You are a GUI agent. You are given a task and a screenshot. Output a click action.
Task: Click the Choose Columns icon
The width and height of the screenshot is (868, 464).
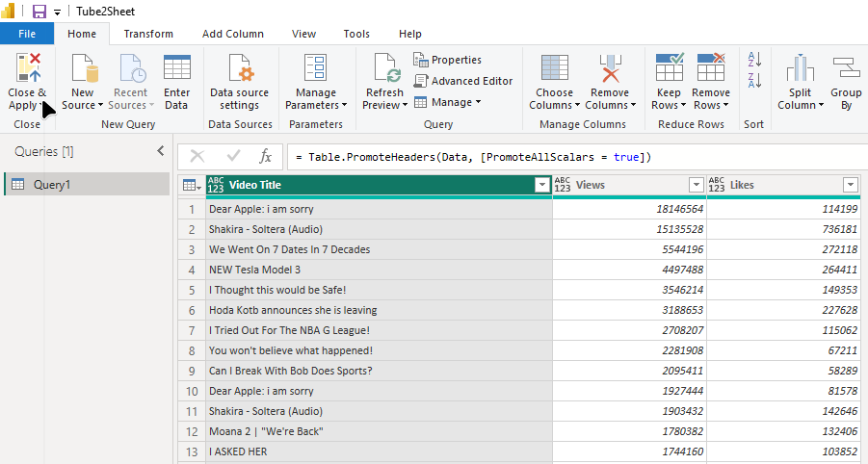[x=554, y=67]
